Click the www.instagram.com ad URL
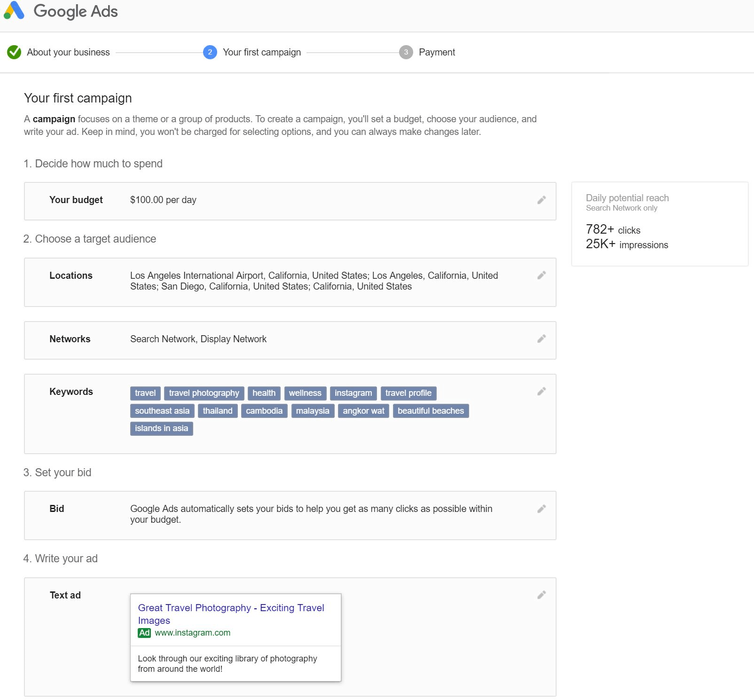754x700 pixels. click(193, 633)
